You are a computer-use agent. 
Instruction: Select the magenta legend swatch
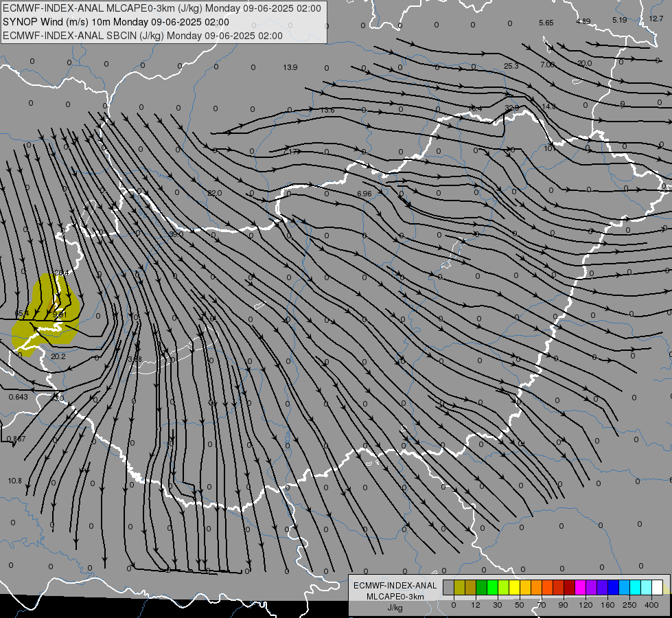click(x=580, y=587)
